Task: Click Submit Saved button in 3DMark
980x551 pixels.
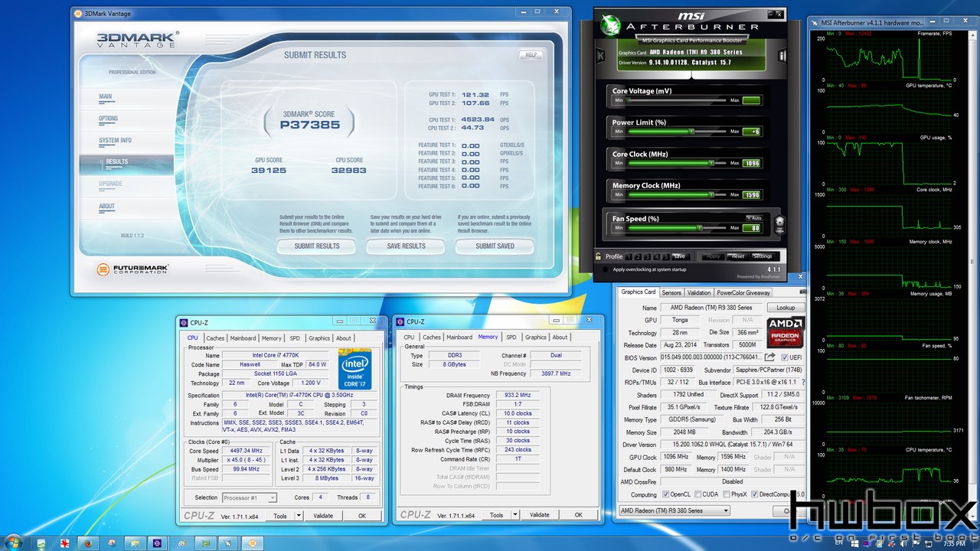Action: pyautogui.click(x=495, y=246)
